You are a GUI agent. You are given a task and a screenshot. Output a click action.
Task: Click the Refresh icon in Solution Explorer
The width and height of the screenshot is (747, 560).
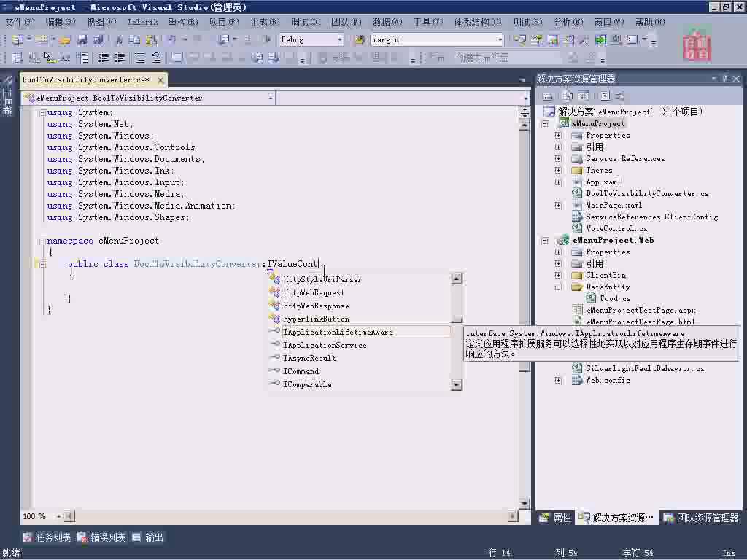(584, 96)
